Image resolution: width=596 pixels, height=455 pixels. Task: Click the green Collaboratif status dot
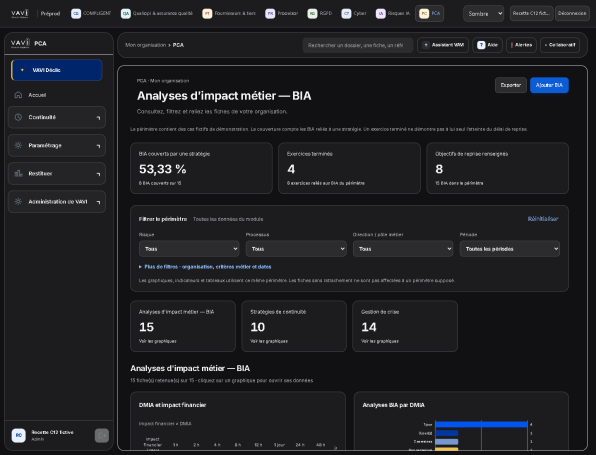pyautogui.click(x=546, y=45)
